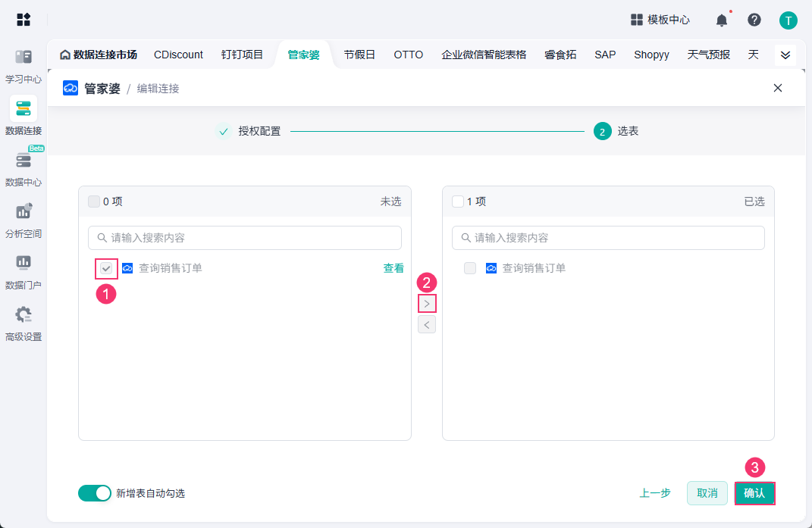Open the 模板中心 template center
812x528 pixels.
click(x=660, y=20)
